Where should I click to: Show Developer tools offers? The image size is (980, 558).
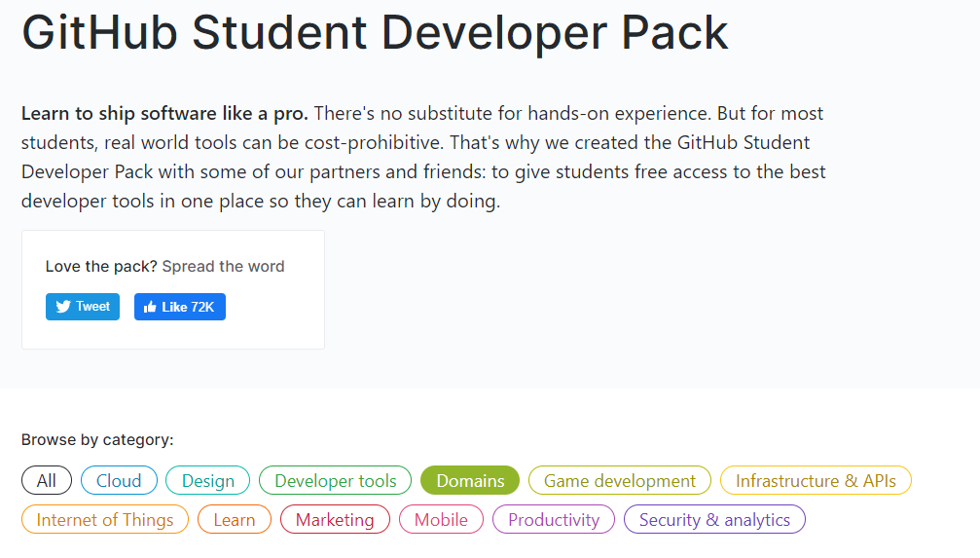[x=336, y=481]
